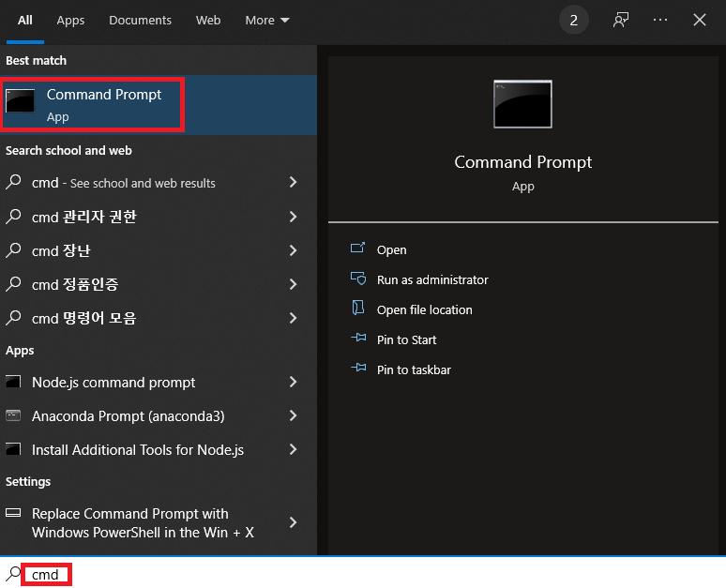Switch to the All tab
The width and height of the screenshot is (726, 588).
click(x=25, y=21)
